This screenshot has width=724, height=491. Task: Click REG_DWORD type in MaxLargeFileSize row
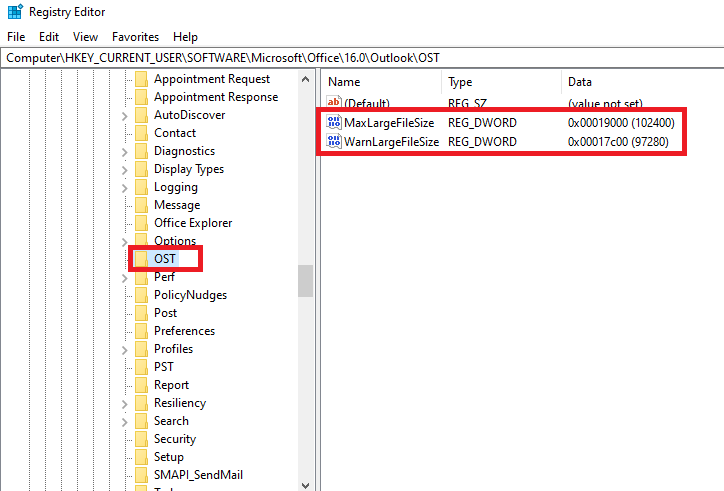point(482,123)
